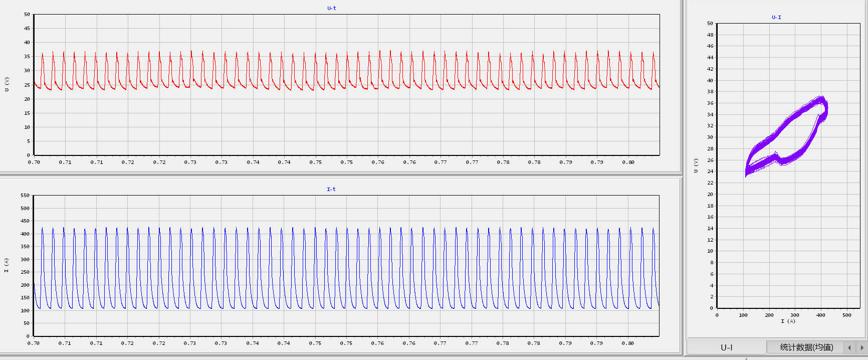Click the U (V) axis label of U-t chart
Viewport: 868px width, 360px height.
[x=7, y=84]
